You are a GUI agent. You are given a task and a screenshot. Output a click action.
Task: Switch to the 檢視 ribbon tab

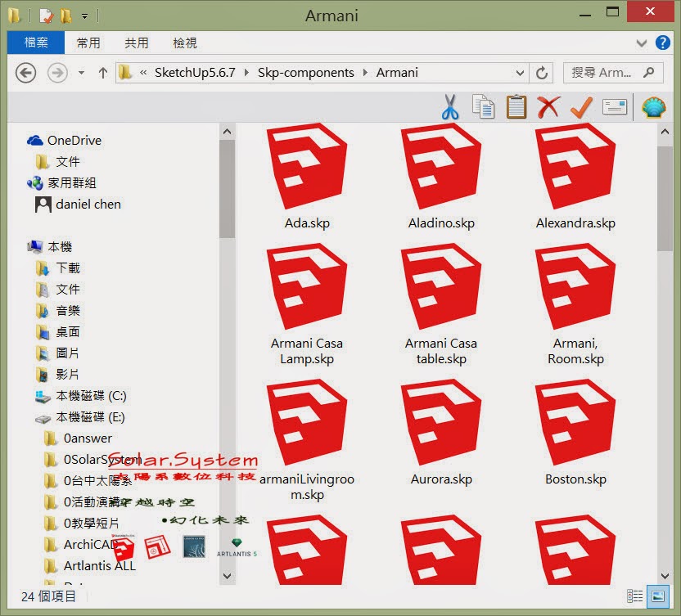point(185,43)
